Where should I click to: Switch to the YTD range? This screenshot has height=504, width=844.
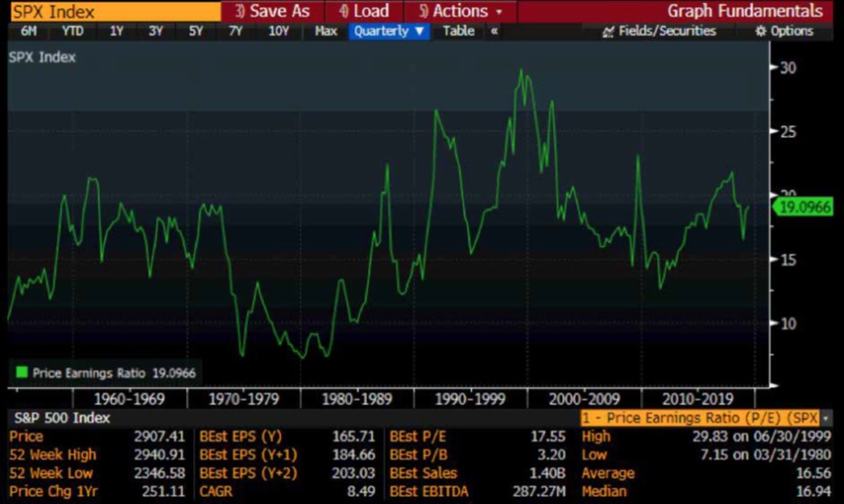pyautogui.click(x=72, y=31)
